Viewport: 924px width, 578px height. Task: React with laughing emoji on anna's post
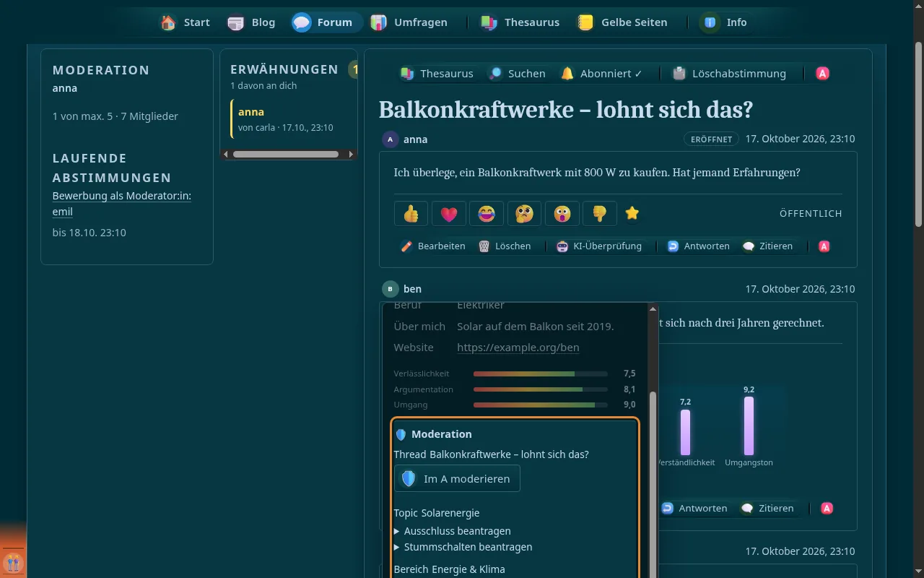(x=487, y=214)
